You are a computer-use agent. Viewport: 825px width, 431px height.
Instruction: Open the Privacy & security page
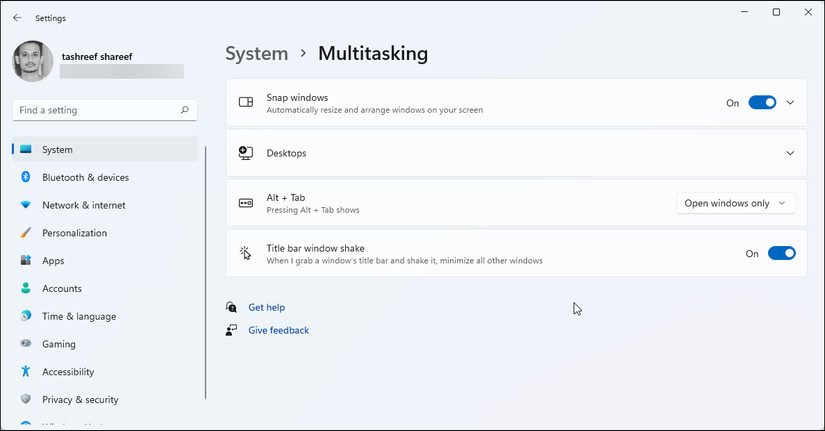click(80, 400)
